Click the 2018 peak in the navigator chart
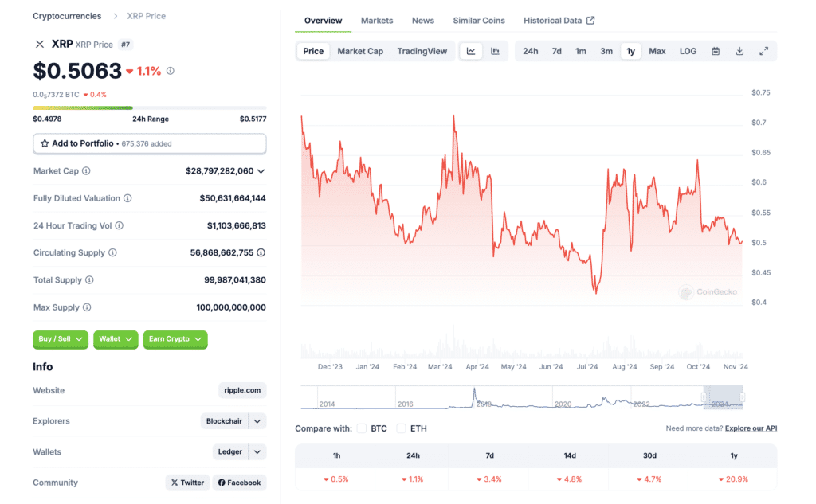 coord(474,390)
